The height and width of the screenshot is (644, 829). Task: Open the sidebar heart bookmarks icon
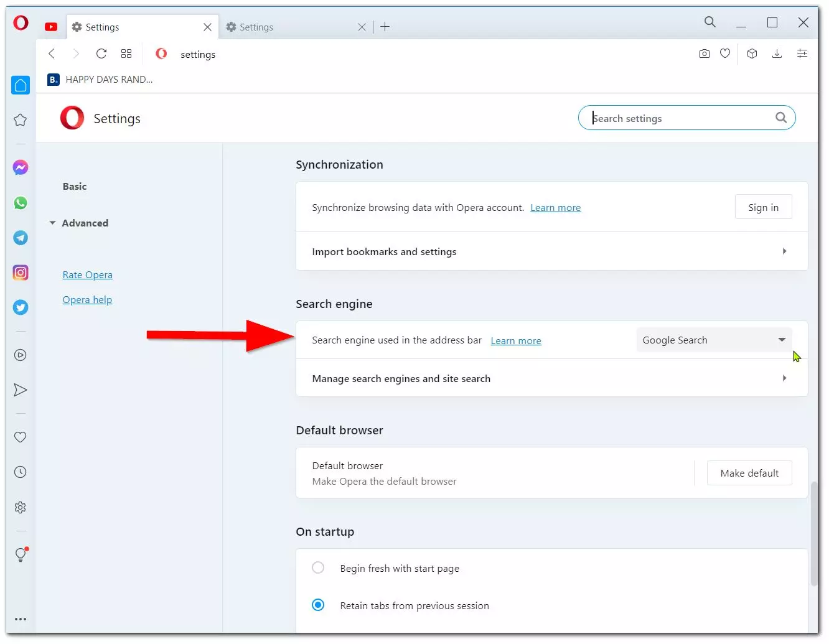click(x=21, y=437)
